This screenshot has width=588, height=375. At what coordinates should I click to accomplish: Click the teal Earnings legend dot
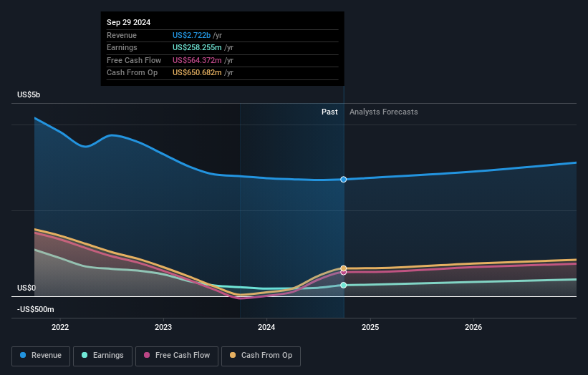tap(85, 355)
